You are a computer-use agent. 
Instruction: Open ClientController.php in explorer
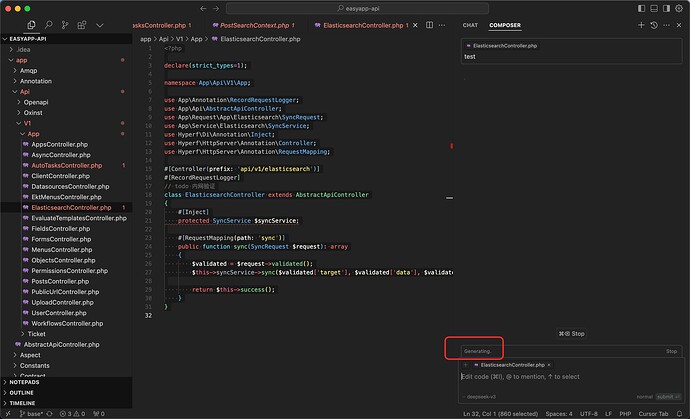point(66,176)
